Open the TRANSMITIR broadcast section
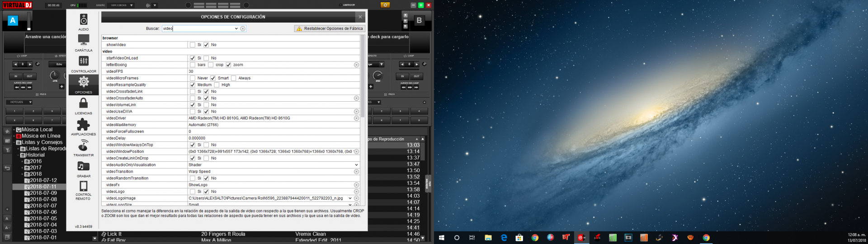Viewport: 868px width, 244px height. click(x=84, y=148)
